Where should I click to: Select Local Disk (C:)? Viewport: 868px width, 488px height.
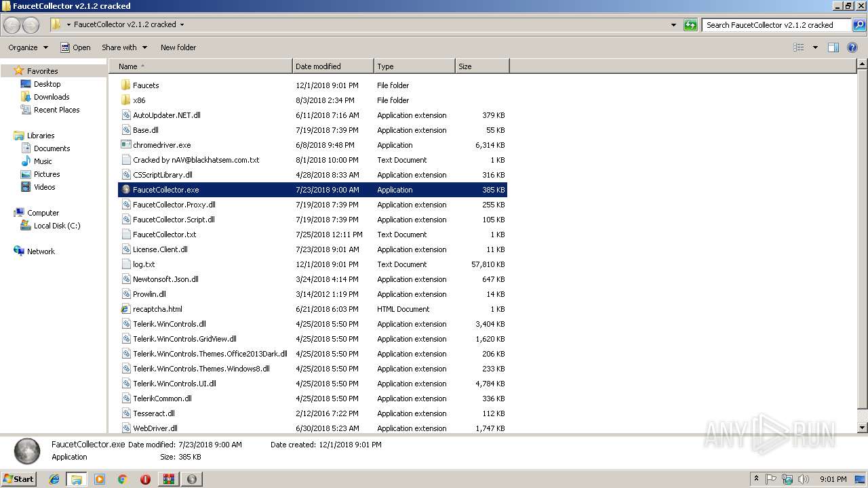pyautogui.click(x=57, y=226)
